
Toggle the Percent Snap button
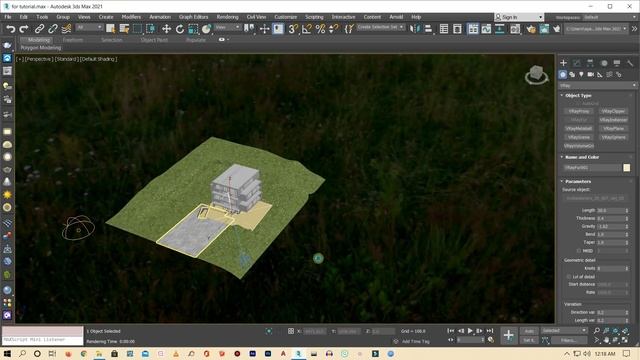click(320, 29)
